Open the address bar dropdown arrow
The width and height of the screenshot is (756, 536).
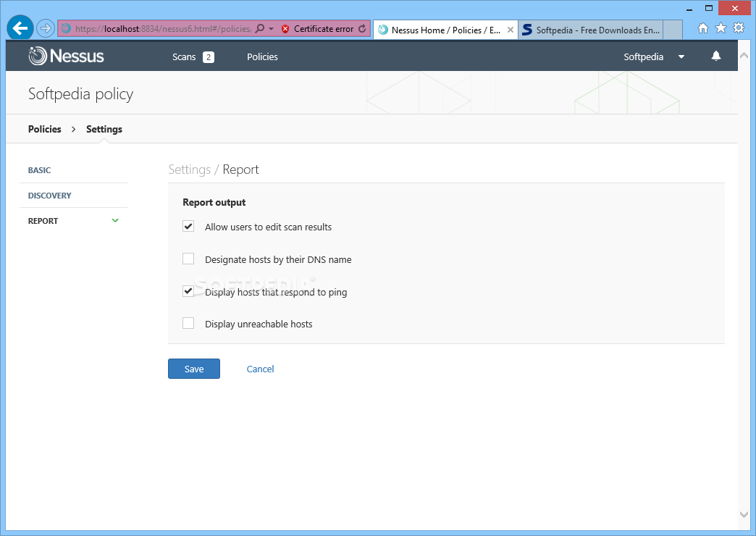pyautogui.click(x=271, y=29)
